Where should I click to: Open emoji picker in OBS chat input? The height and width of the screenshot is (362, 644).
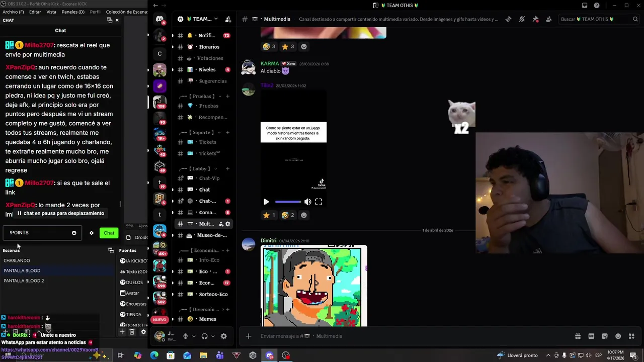point(74,233)
